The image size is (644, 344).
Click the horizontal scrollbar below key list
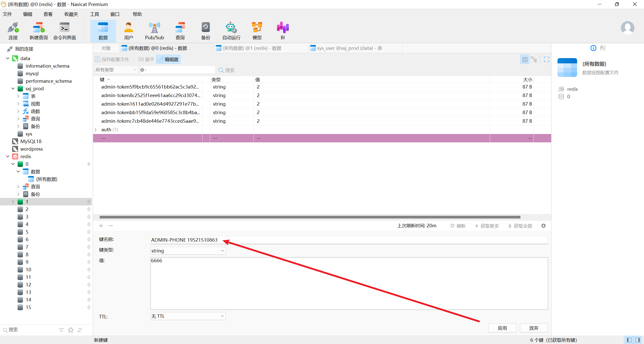(309, 217)
